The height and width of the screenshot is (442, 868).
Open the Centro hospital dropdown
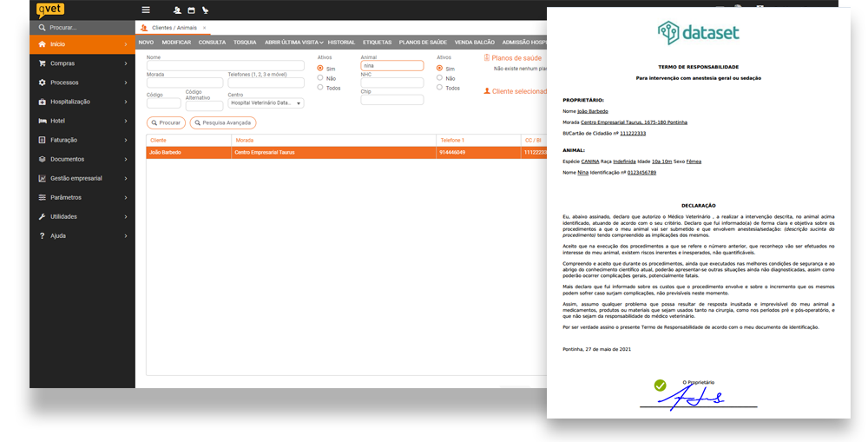266,103
